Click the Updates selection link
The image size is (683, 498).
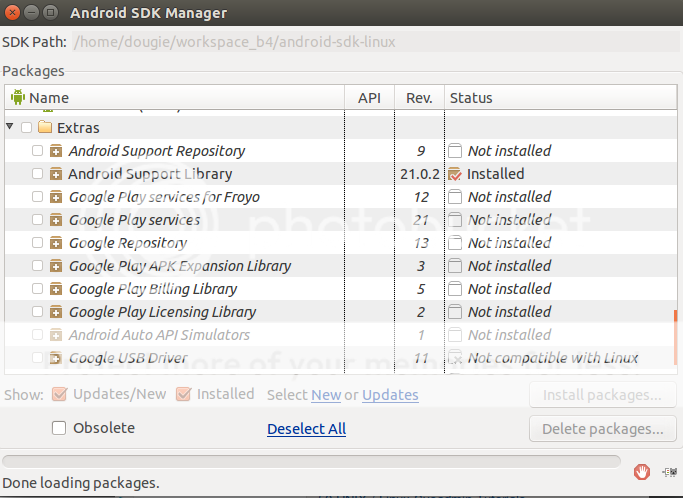390,395
